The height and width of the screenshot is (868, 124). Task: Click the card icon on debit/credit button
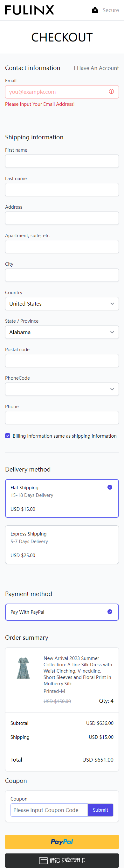pyautogui.click(x=43, y=860)
